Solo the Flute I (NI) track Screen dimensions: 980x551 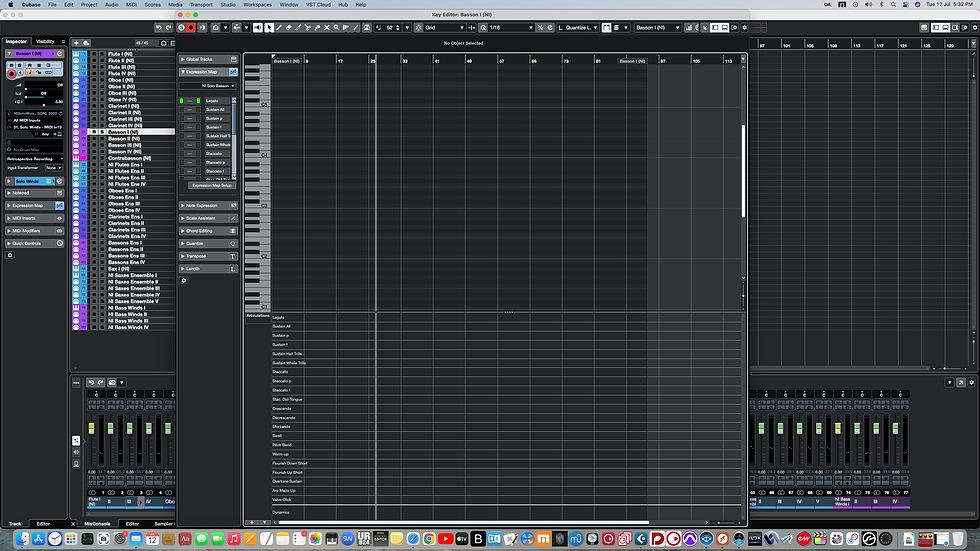click(x=102, y=54)
